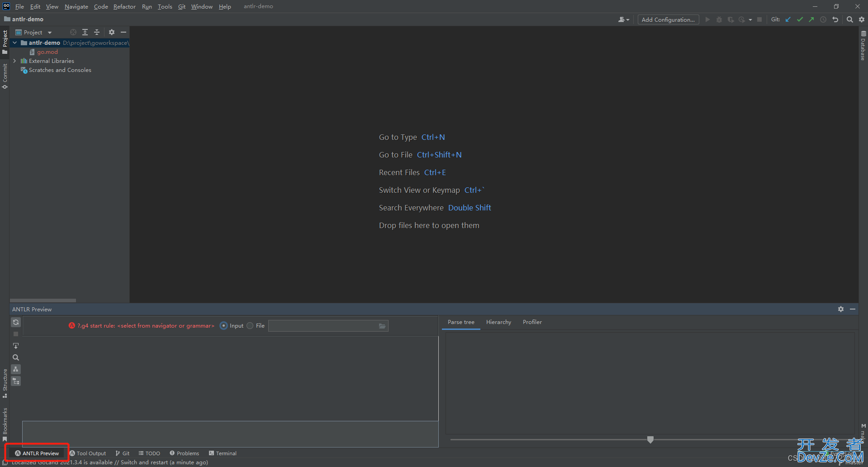Click the Debug bug icon

(x=719, y=19)
